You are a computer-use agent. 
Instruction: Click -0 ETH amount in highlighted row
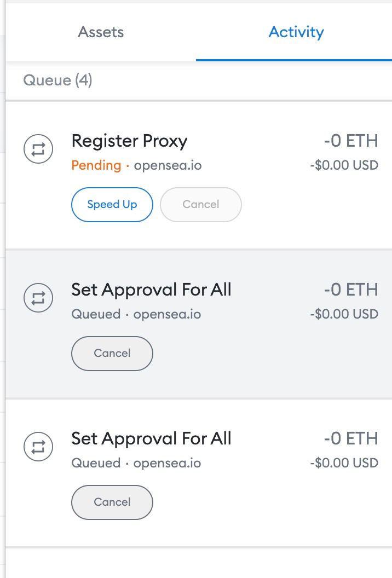(351, 290)
